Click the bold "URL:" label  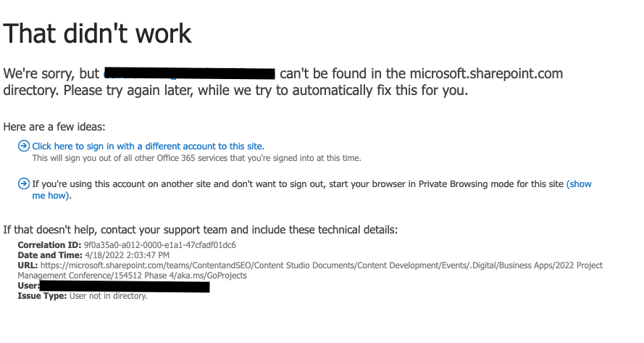(28, 265)
